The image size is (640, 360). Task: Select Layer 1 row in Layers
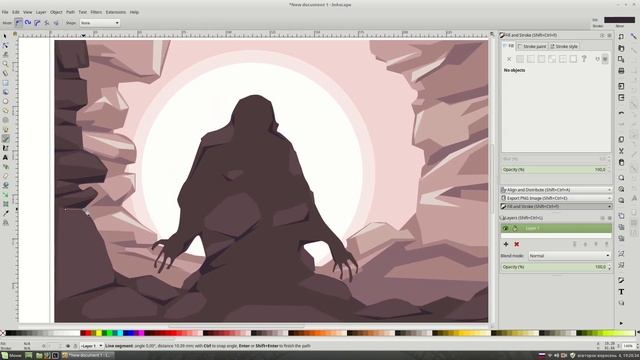coord(556,228)
